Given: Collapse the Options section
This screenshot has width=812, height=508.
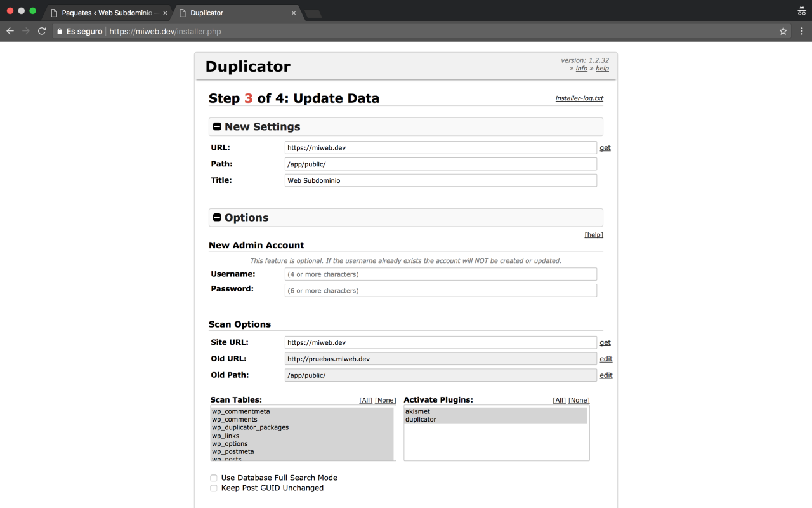Looking at the screenshot, I should tap(217, 218).
